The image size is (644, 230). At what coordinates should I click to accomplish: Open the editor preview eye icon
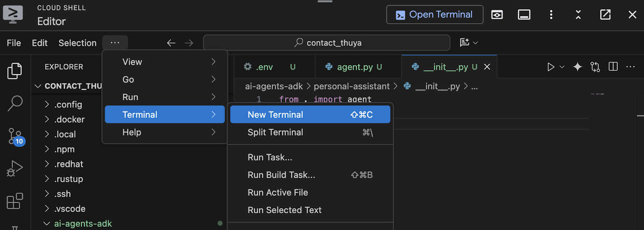click(x=497, y=15)
